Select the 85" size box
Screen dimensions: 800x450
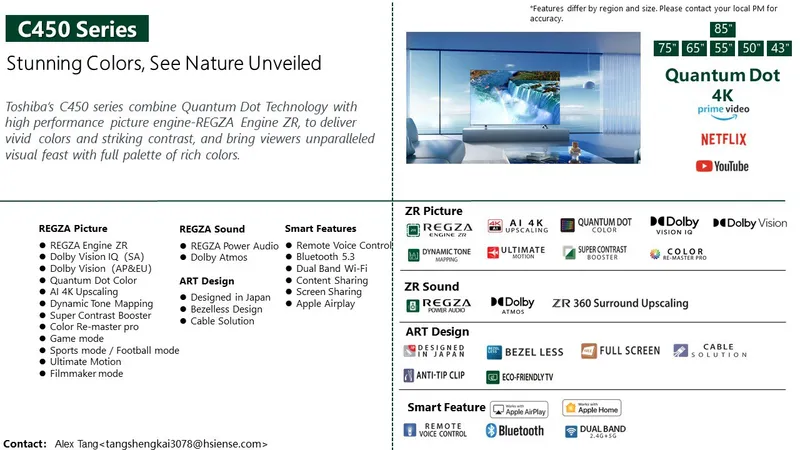722,29
